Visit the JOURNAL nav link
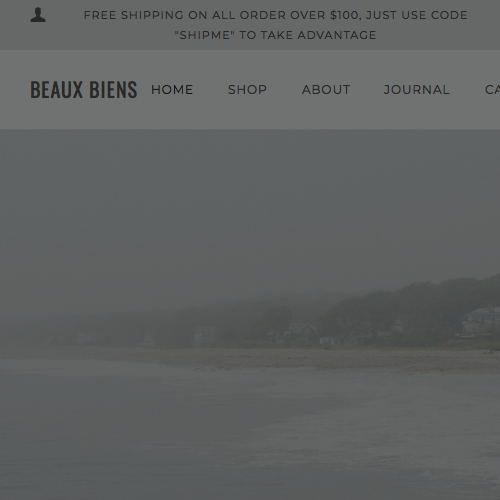 click(x=417, y=90)
